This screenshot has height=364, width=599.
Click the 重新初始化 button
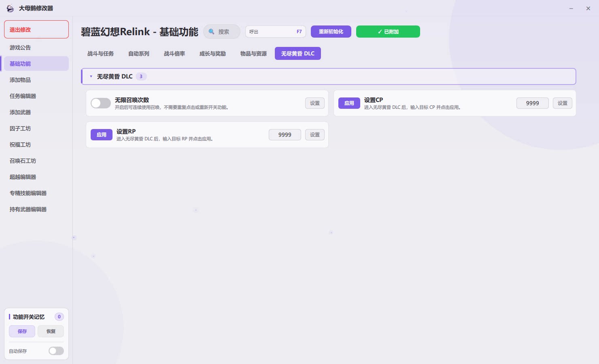331,32
